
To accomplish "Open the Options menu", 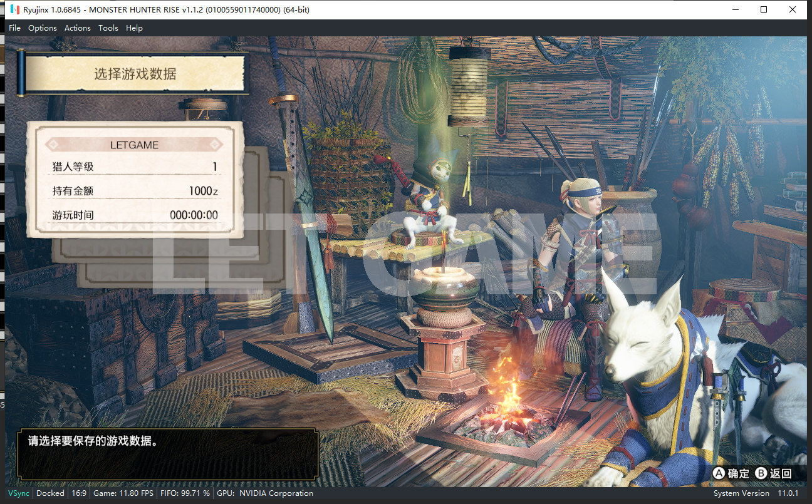I will (x=43, y=28).
